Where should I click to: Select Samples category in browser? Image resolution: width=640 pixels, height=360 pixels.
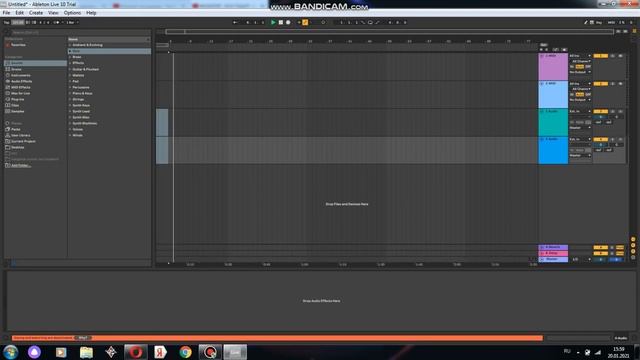pos(18,111)
